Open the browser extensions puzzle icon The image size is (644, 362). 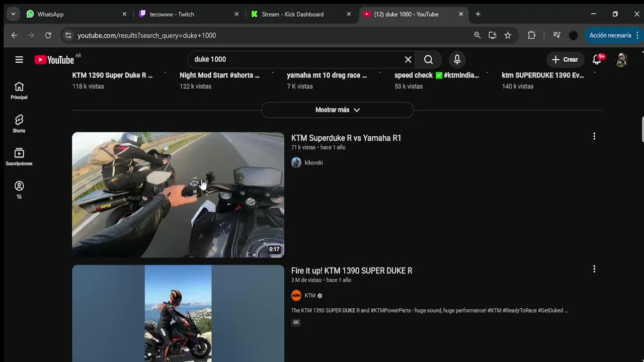(x=532, y=35)
